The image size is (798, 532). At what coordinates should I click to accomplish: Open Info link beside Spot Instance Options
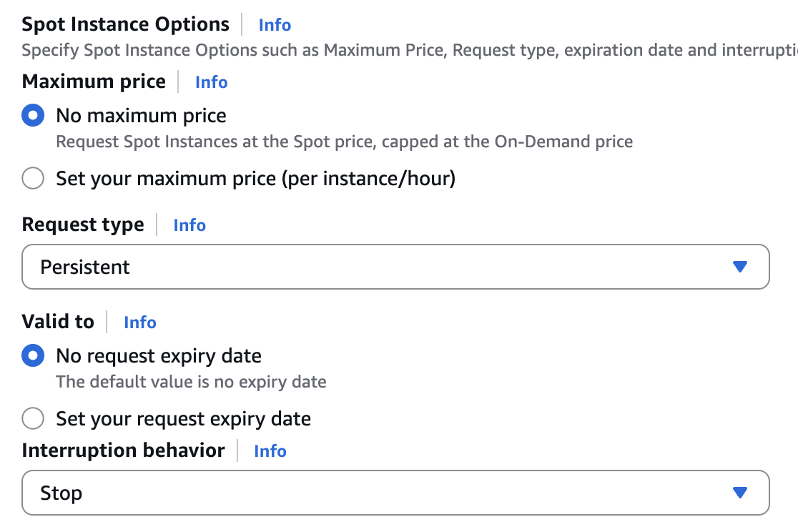[275, 25]
